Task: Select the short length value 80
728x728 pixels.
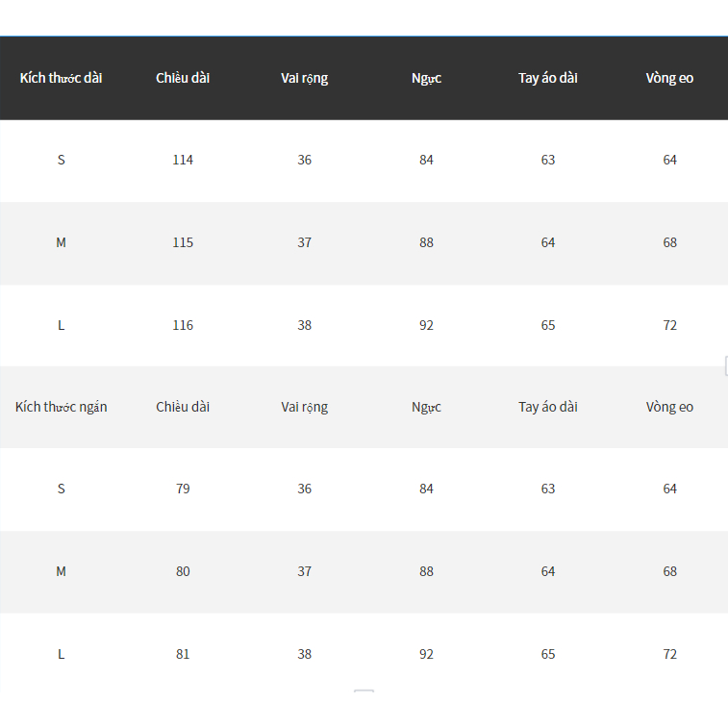Action: [183, 571]
